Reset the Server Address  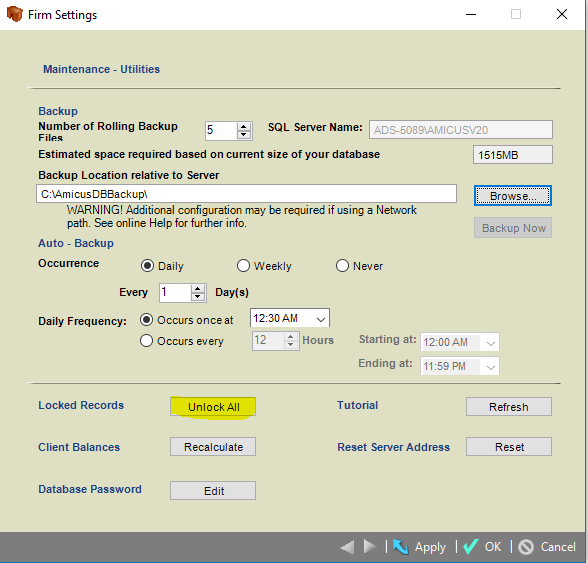click(509, 447)
